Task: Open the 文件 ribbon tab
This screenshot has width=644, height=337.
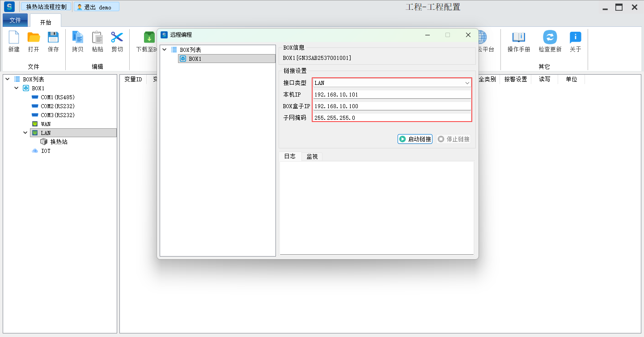Action: [x=15, y=20]
